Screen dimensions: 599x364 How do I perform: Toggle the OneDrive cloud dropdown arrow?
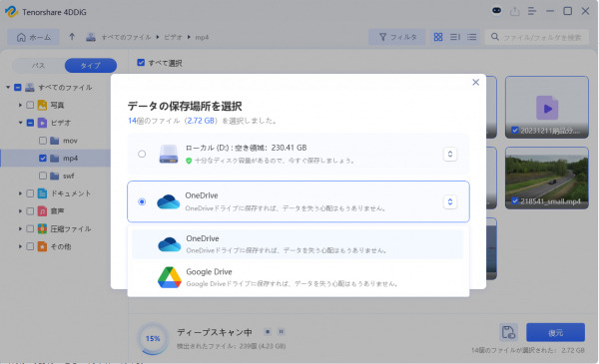tap(450, 201)
